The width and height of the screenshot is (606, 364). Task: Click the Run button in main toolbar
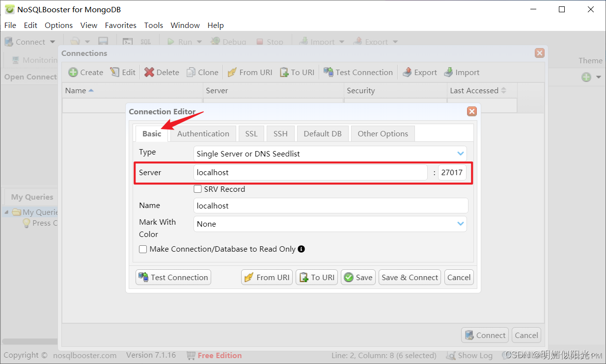180,42
